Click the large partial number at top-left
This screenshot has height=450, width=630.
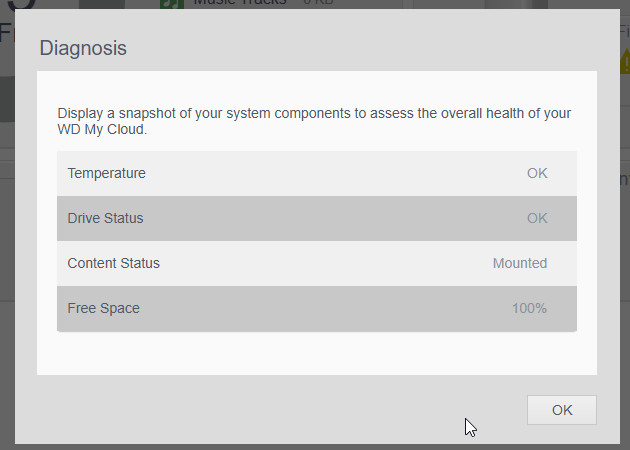click(22, 4)
